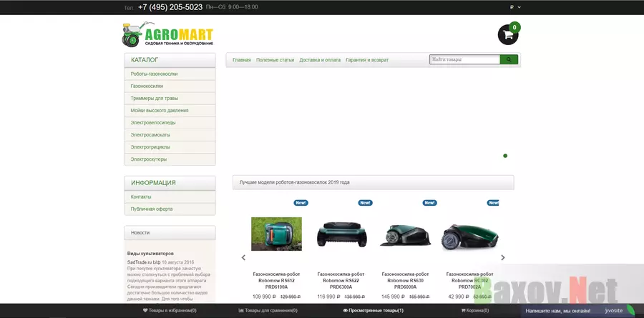Viewport: 644px width, 318px height.
Task: Open Электровелосипеды category
Action: (170, 123)
